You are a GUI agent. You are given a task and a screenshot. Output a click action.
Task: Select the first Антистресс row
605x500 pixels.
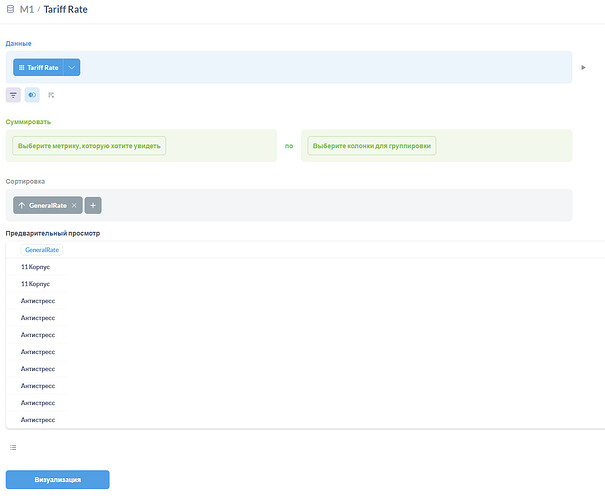pos(38,301)
